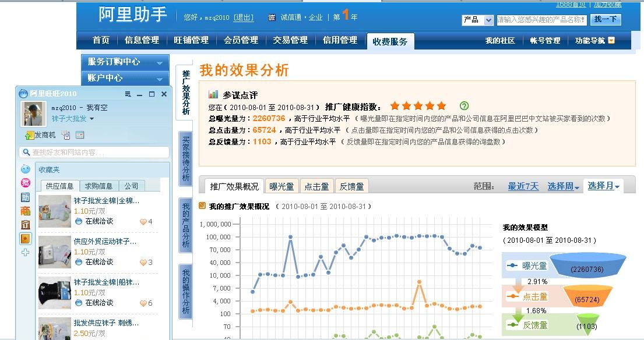Select the 助 assistant icon in AliWangwang sidebar
The height and width of the screenshot is (340, 644).
[x=26, y=197]
